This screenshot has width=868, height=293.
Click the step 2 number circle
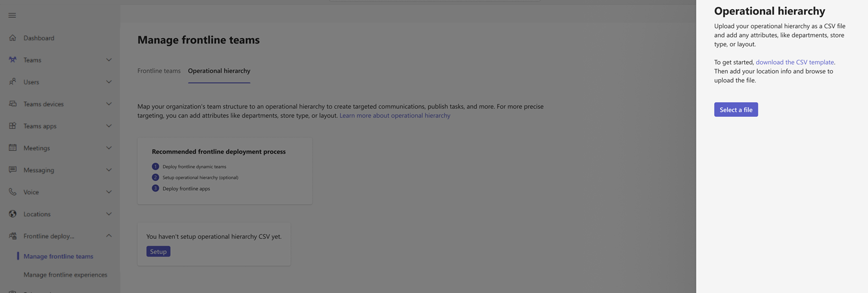(155, 177)
